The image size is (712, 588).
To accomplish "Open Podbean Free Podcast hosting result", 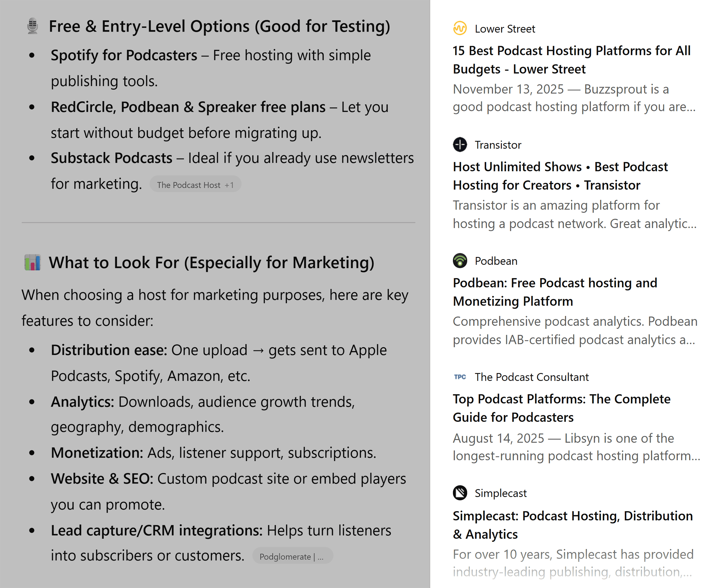I will (555, 292).
